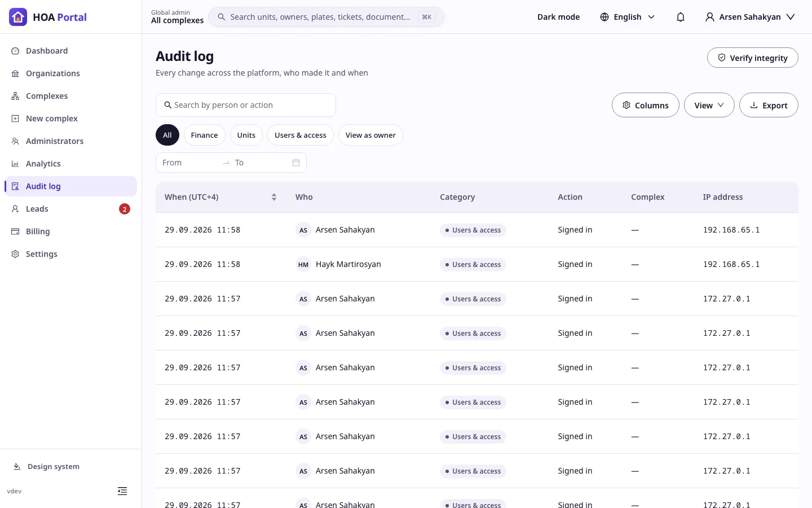Viewport: 812px width, 508px height.
Task: Navigate to Analytics
Action: [70, 164]
